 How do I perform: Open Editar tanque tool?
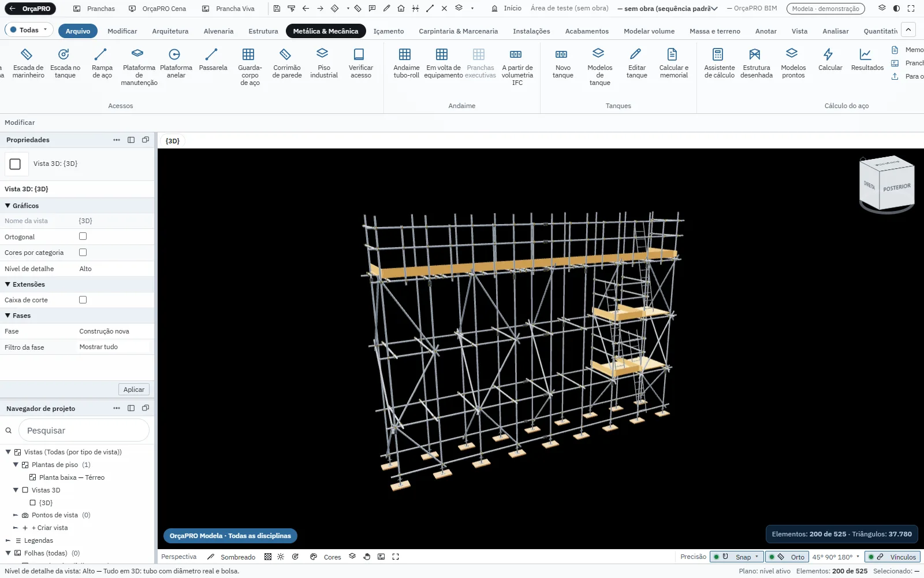tap(636, 64)
